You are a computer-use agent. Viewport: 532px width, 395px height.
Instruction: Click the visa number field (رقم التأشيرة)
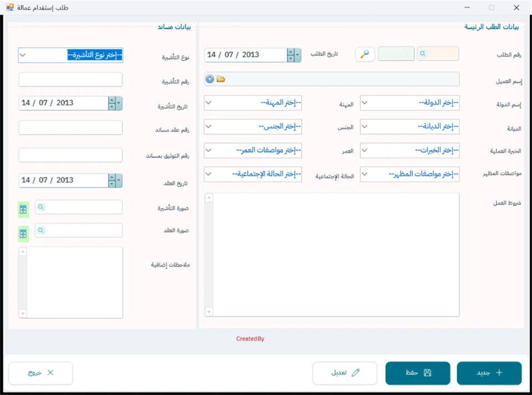tap(70, 80)
